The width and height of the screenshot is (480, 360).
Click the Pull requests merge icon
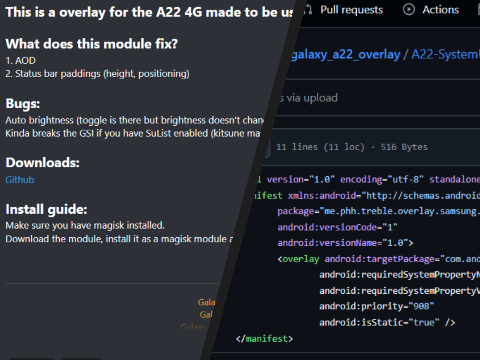pos(309,10)
